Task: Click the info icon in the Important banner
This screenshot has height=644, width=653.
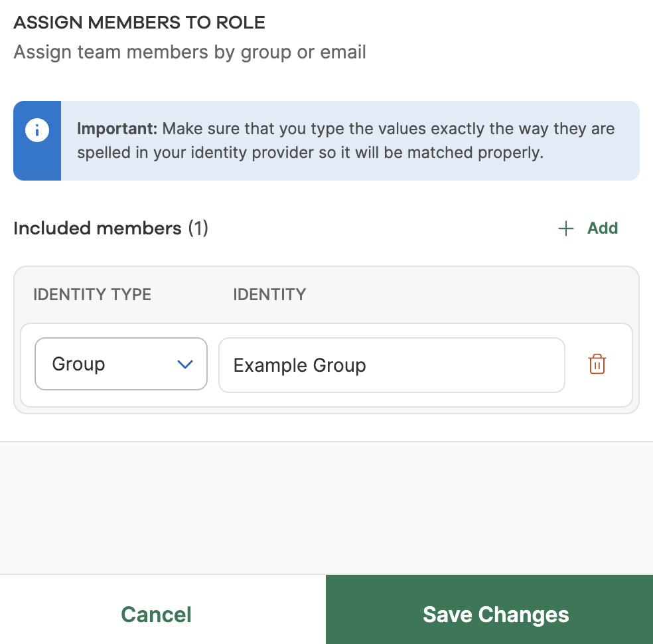Action: (37, 130)
